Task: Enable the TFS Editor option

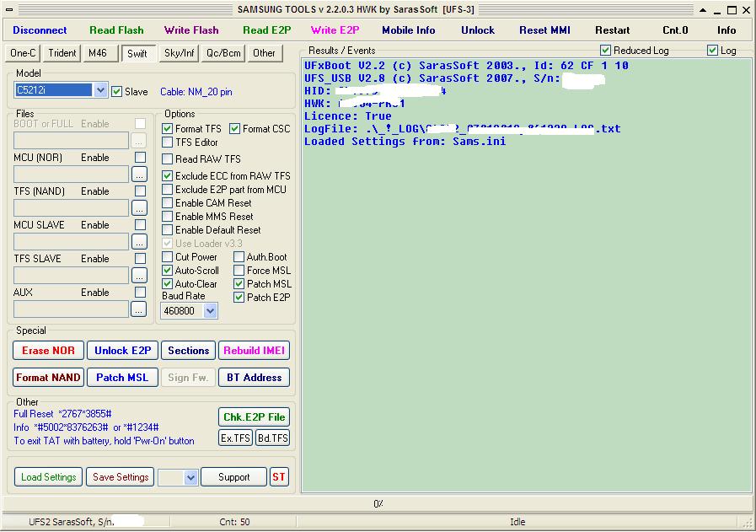Action: pyautogui.click(x=168, y=142)
